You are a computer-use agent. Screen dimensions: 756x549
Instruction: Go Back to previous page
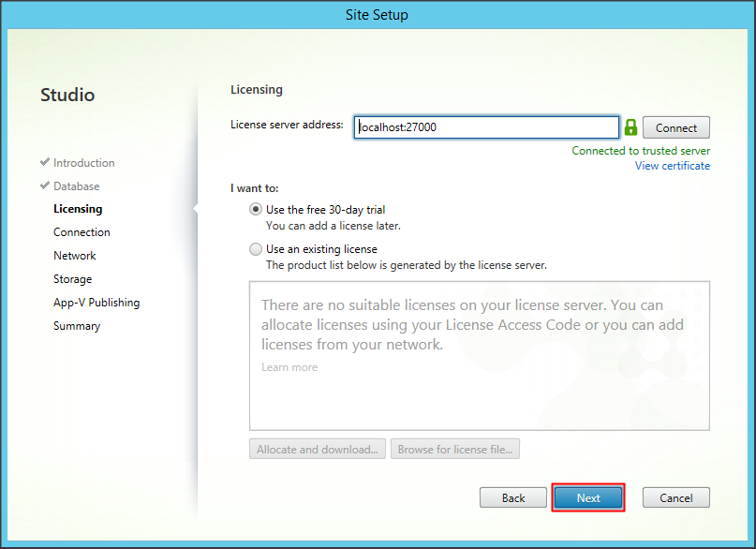(x=513, y=497)
